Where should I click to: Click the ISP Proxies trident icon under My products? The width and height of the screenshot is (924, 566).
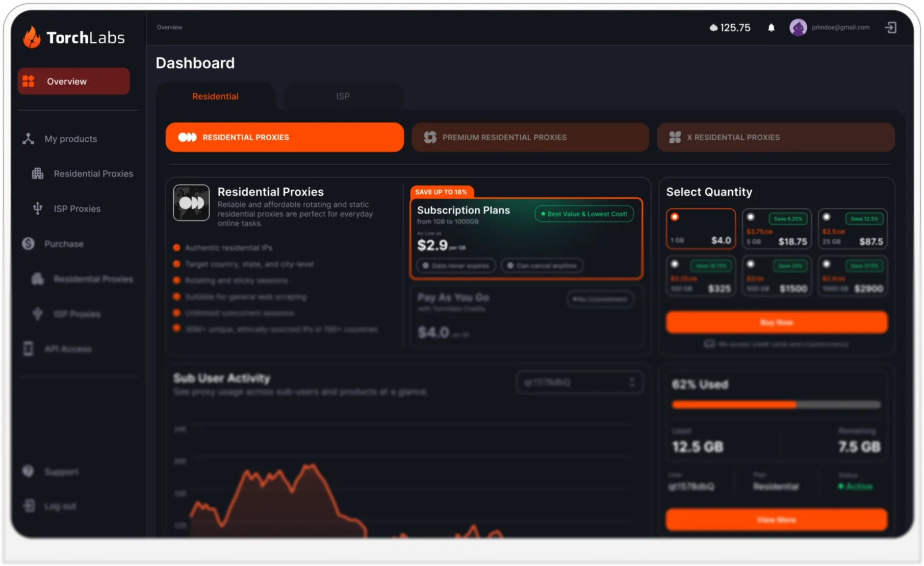(x=38, y=209)
